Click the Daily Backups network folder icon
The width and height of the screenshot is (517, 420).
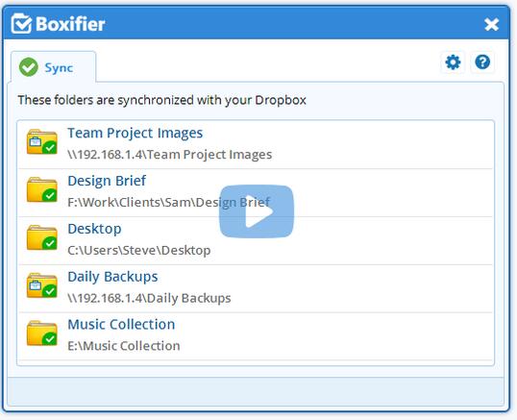click(x=42, y=285)
